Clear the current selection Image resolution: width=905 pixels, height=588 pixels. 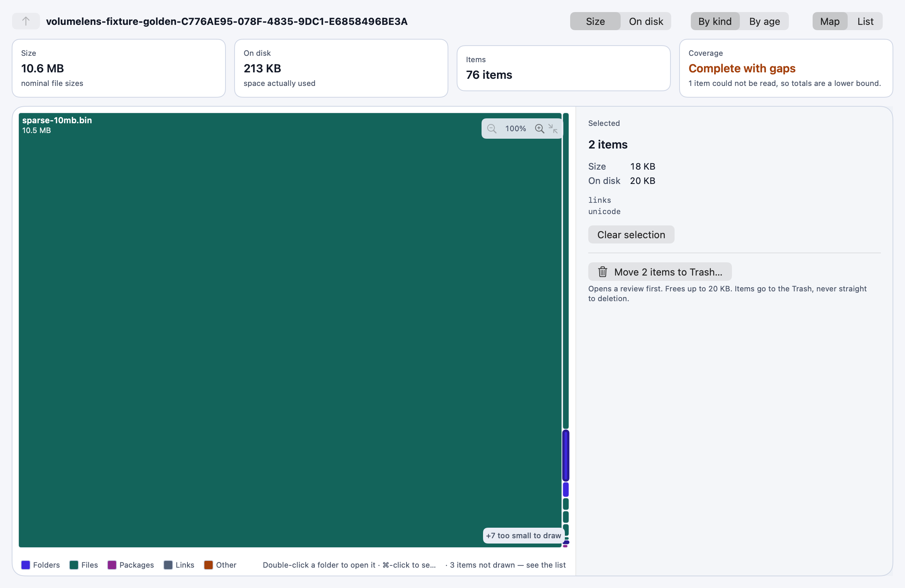[x=631, y=234]
